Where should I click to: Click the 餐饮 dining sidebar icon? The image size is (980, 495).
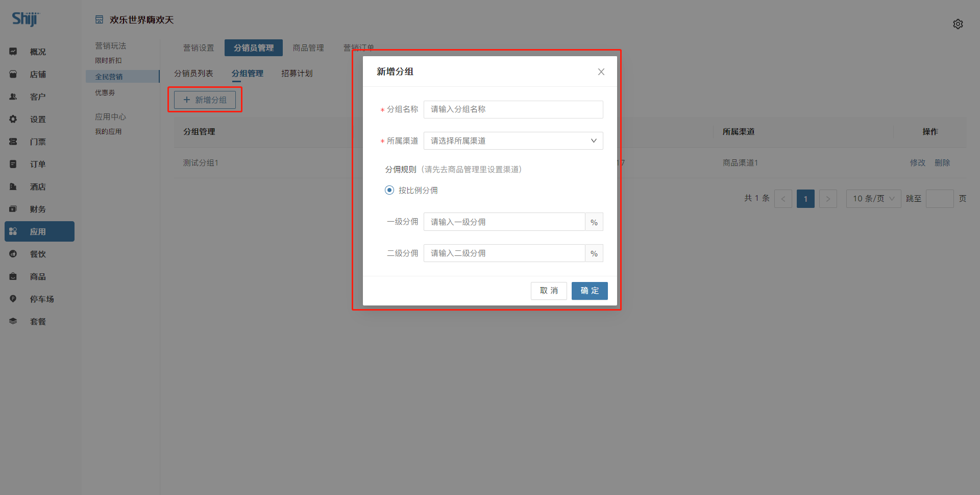coord(13,254)
